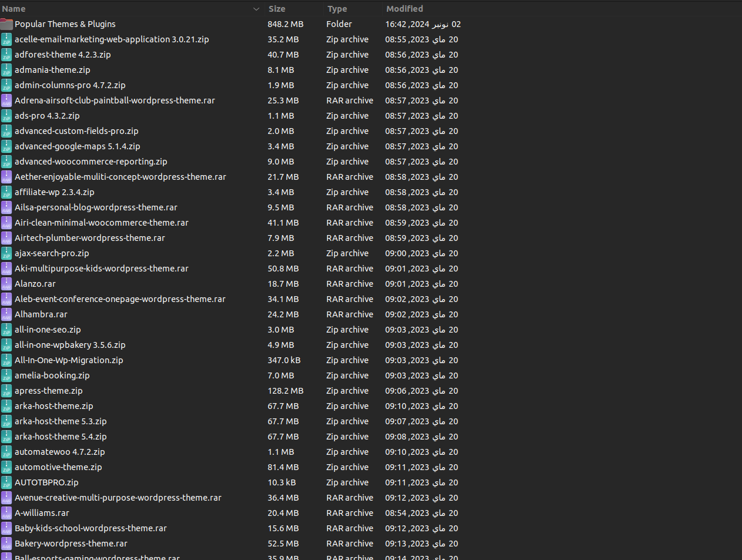742x560 pixels.
Task: Click the 848.2 MB size of Popular Themes folder
Action: click(x=286, y=24)
